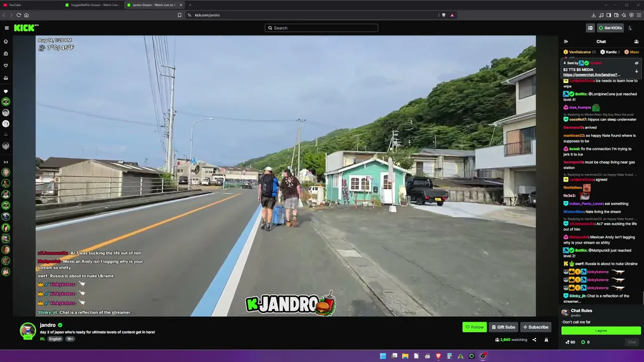
Task: Focus the Kick Search field
Action: point(321,28)
